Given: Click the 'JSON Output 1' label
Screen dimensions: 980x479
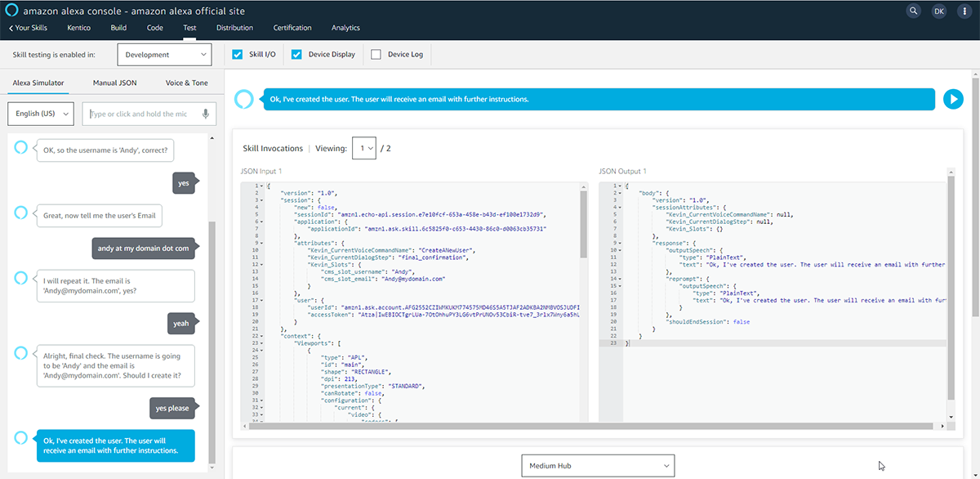Looking at the screenshot, I should tap(622, 171).
